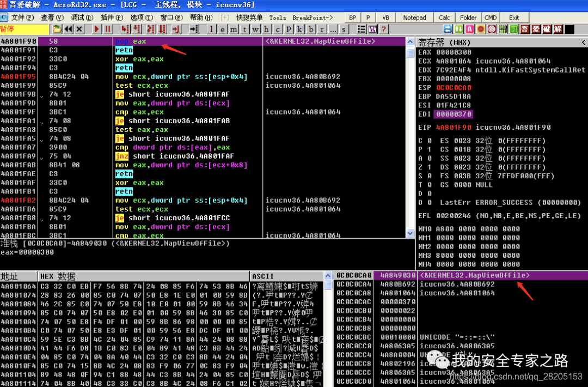The image size is (588, 387).
Task: Open the 插件(P) menu
Action: tap(112, 17)
